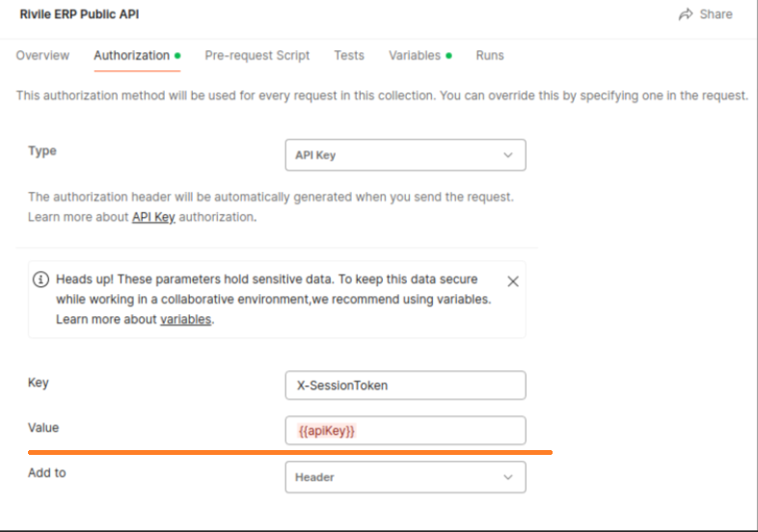Open the Runs tab
This screenshot has height=532, width=758.
(490, 56)
